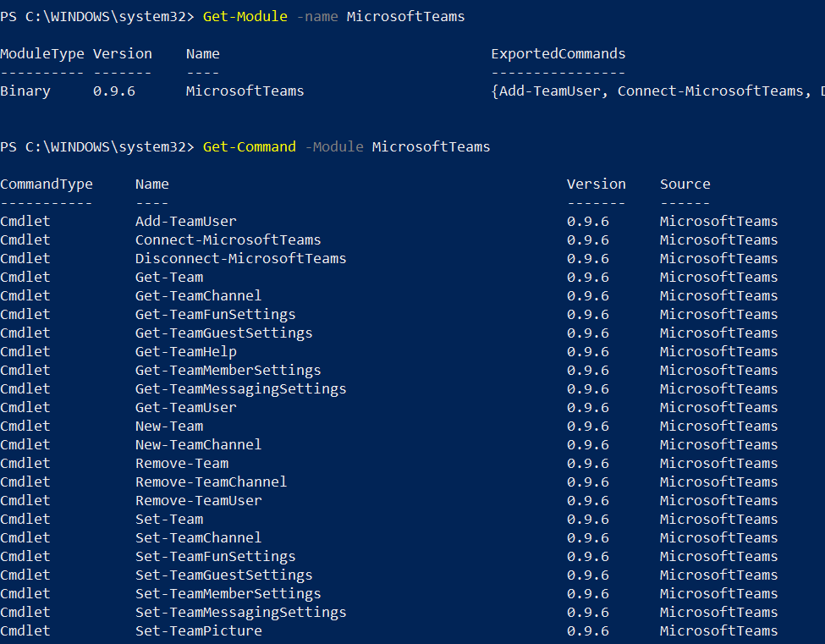Screen dimensions: 825x644
Task: Click the Remove-TeamUser cmdlet name
Action: [x=198, y=500]
